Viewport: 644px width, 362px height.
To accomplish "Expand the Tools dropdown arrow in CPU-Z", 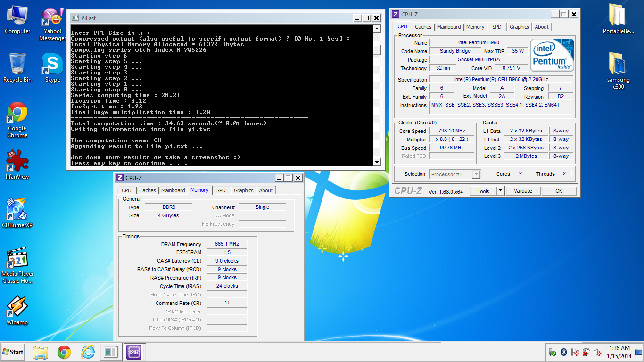I will 500,191.
